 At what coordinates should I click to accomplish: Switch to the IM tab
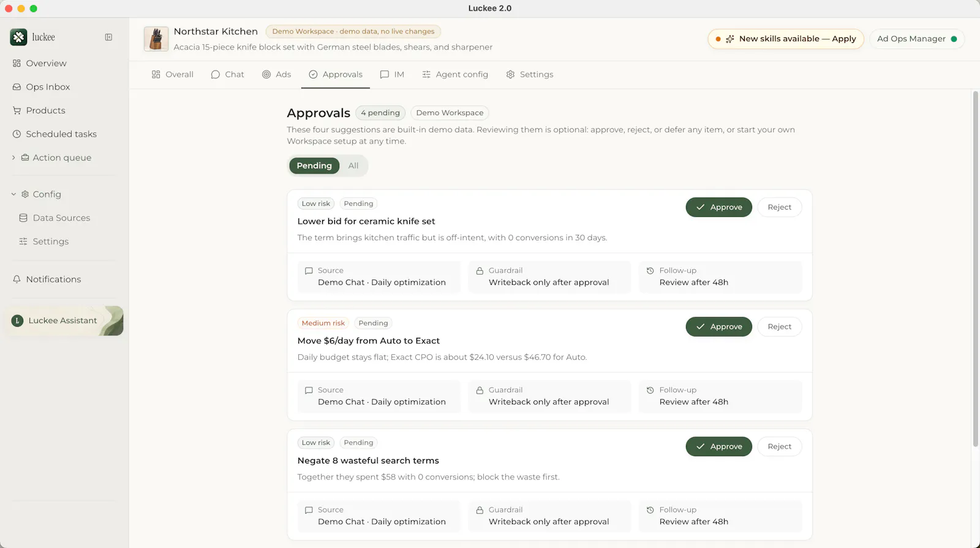pyautogui.click(x=392, y=74)
